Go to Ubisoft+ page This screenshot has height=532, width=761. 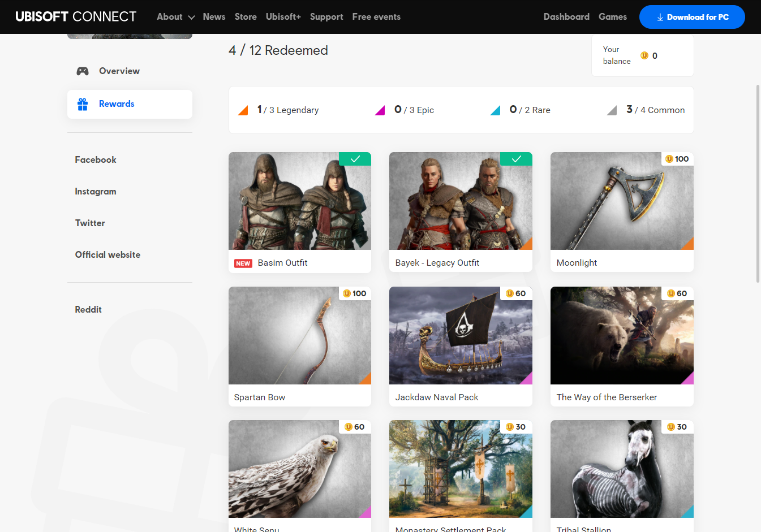coord(283,17)
